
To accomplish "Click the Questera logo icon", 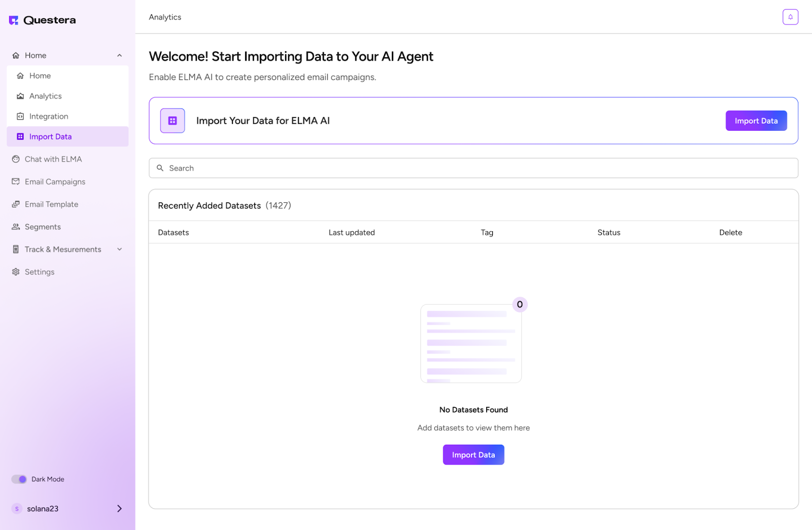I will pos(14,20).
